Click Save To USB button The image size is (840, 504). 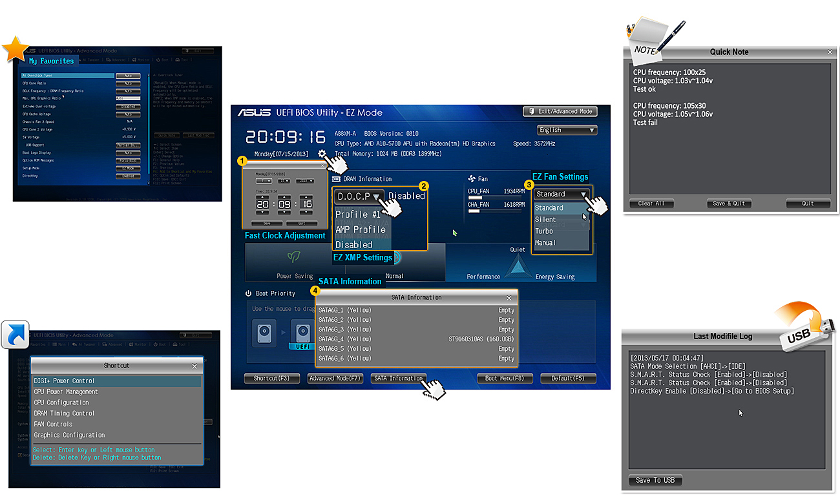coord(655,480)
